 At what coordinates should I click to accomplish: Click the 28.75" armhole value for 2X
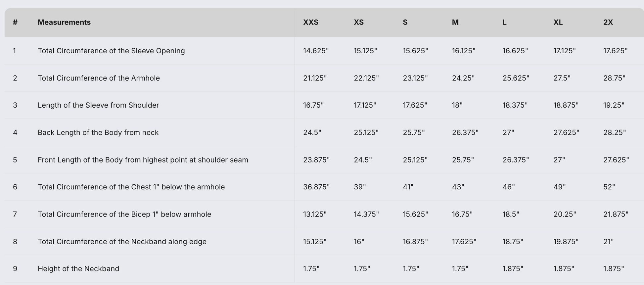614,78
